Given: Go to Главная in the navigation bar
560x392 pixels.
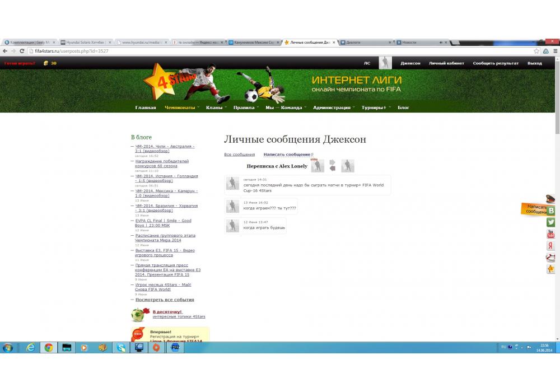Looking at the screenshot, I should pos(146,108).
